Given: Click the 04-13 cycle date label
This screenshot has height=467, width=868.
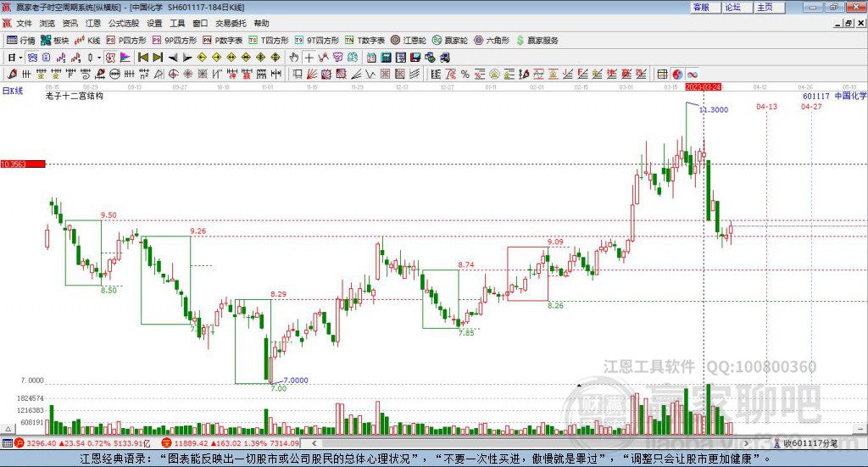Looking at the screenshot, I should (x=766, y=107).
